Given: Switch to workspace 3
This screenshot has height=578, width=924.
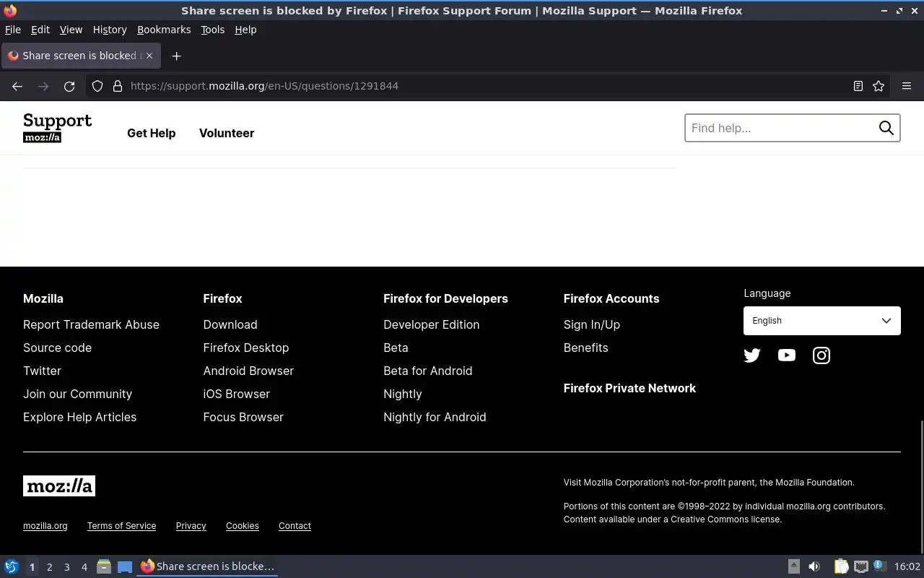Looking at the screenshot, I should (x=66, y=567).
